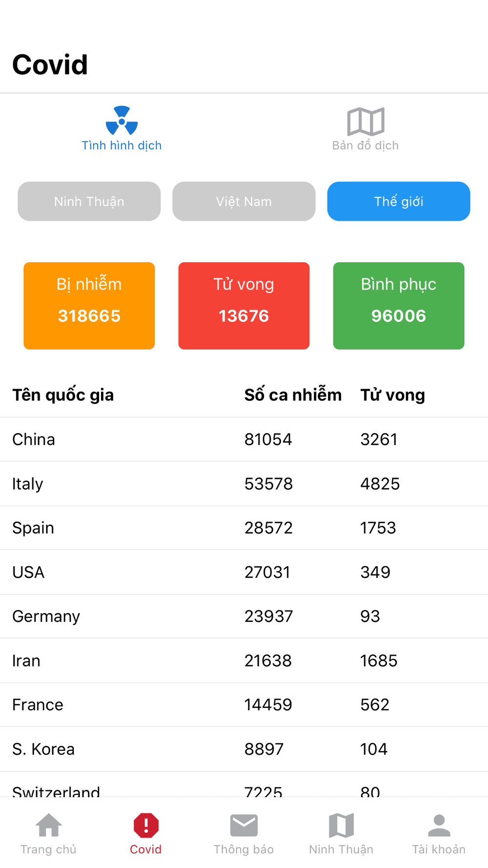Viewport: 488px width, 868px height.
Task: Open the Bản đồ dịch tab label
Action: (x=366, y=145)
